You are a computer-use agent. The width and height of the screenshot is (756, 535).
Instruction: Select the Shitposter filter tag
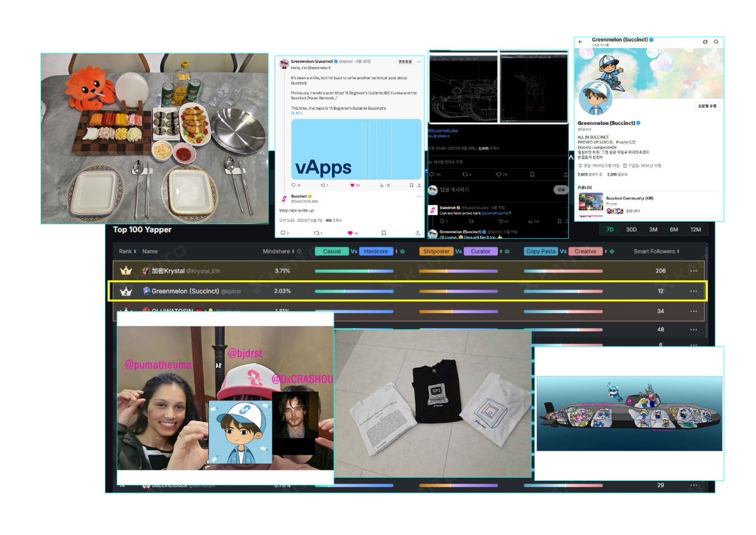tap(436, 251)
